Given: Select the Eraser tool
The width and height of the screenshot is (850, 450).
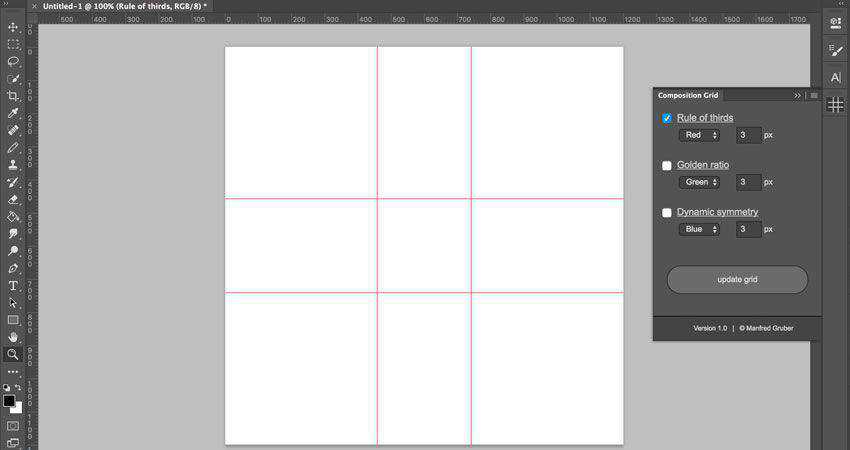Looking at the screenshot, I should coord(13,199).
